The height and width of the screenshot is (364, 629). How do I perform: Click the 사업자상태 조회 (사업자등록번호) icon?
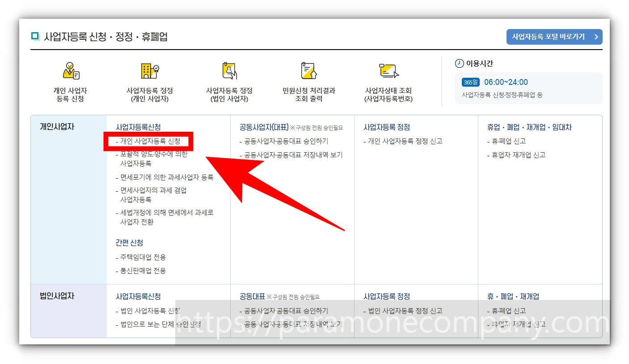point(388,71)
